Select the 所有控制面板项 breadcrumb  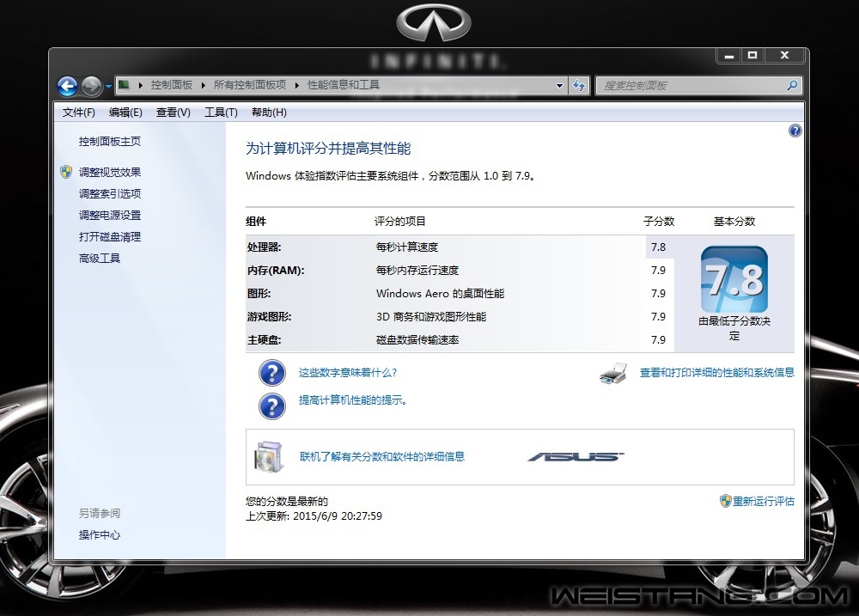click(250, 85)
